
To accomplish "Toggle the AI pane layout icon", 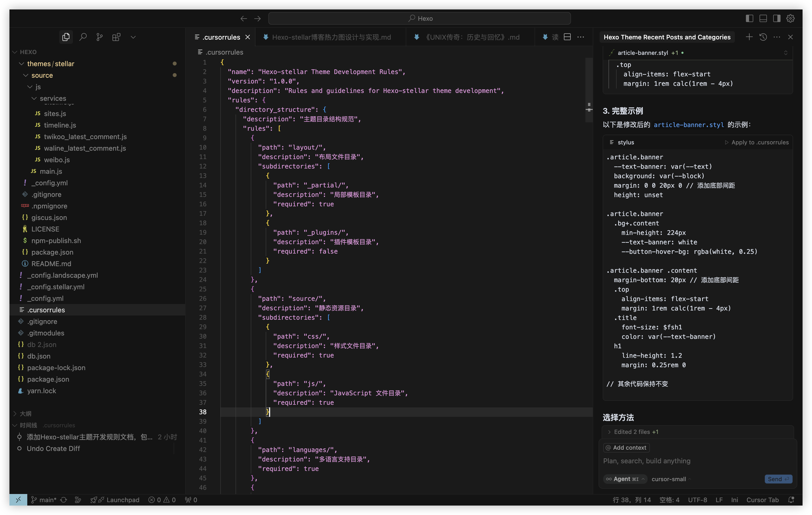I will [x=777, y=19].
